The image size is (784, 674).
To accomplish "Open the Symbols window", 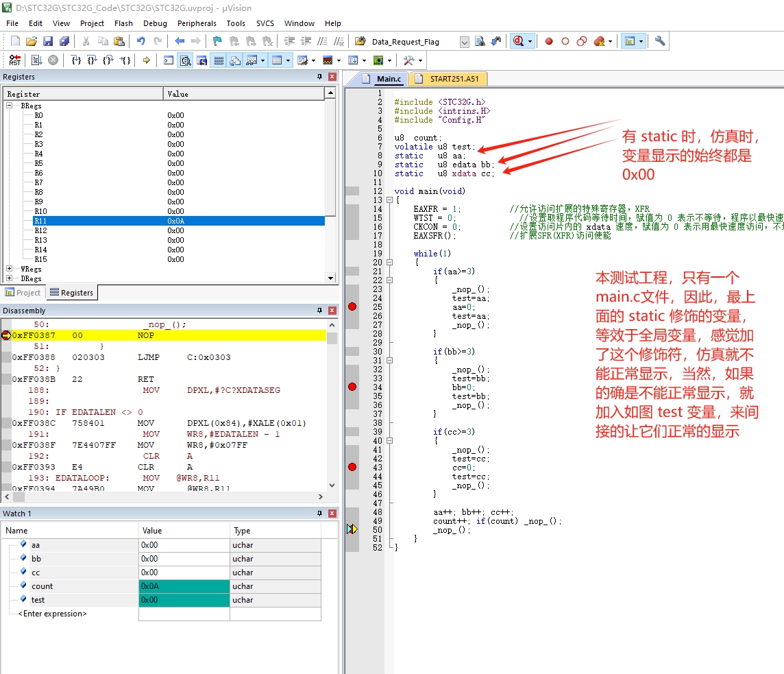I will coord(202,60).
